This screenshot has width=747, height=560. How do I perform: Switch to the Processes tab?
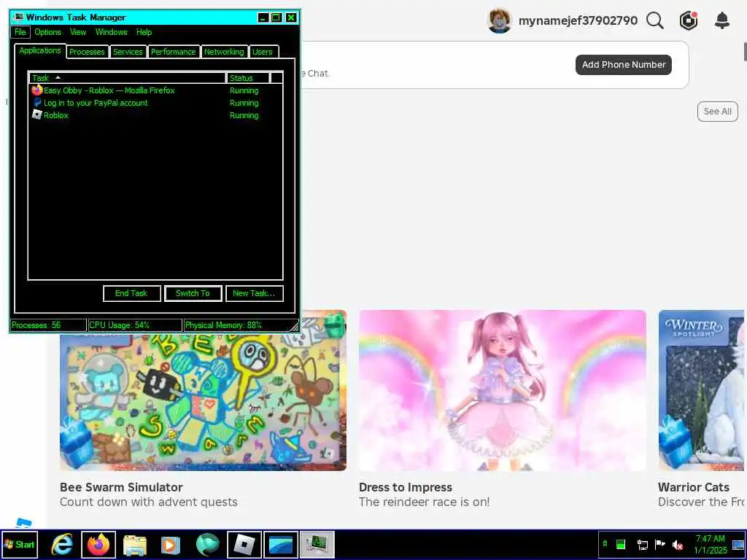[x=87, y=52]
